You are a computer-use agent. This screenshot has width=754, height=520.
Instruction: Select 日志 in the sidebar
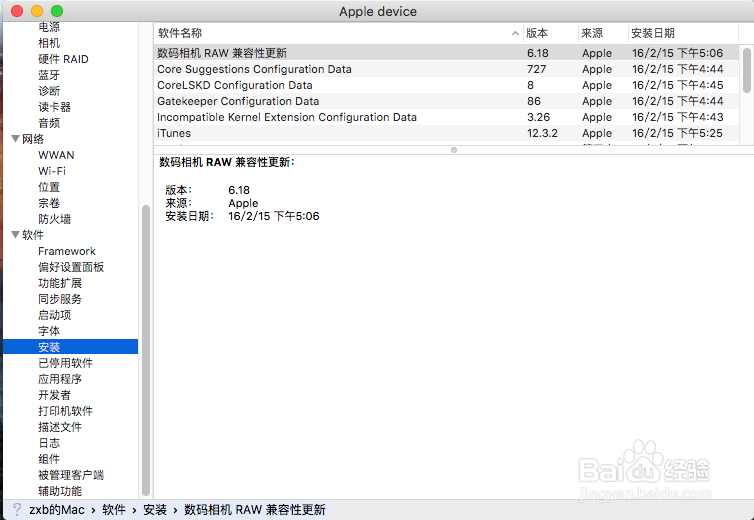pos(49,443)
